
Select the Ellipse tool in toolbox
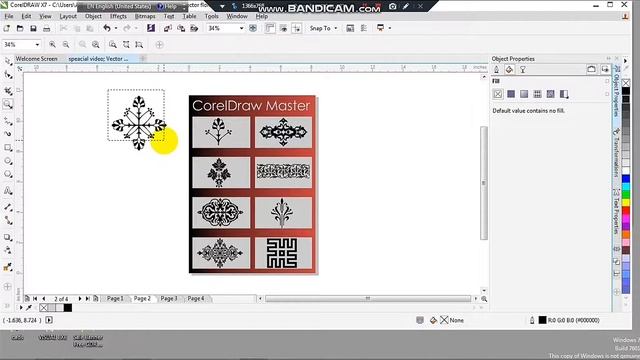(x=8, y=161)
